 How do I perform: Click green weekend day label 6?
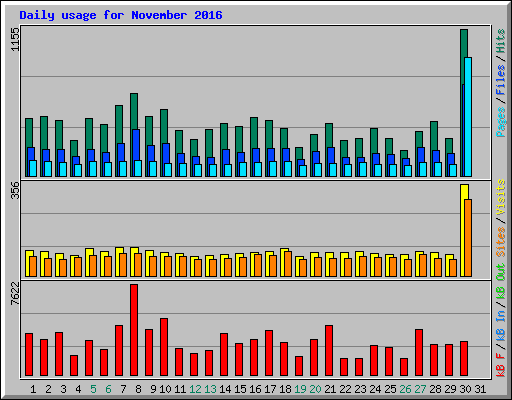pyautogui.click(x=108, y=389)
